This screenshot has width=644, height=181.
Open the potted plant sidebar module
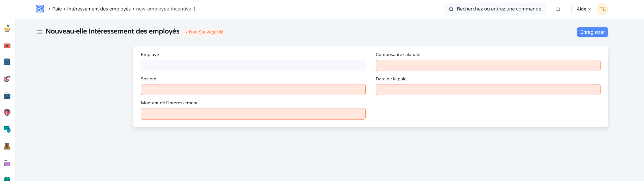7,28
